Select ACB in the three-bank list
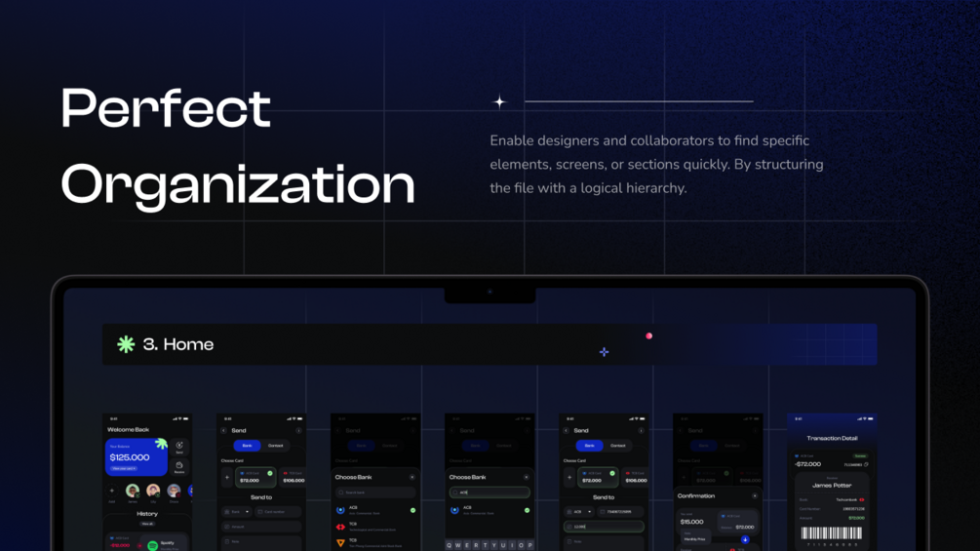Screen dimensions: 980x551 point(375,510)
